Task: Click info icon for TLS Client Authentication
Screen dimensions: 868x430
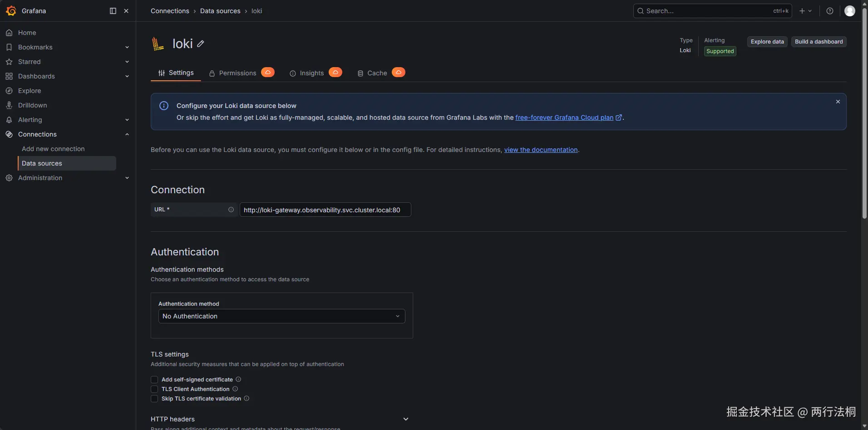Action: [235, 389]
